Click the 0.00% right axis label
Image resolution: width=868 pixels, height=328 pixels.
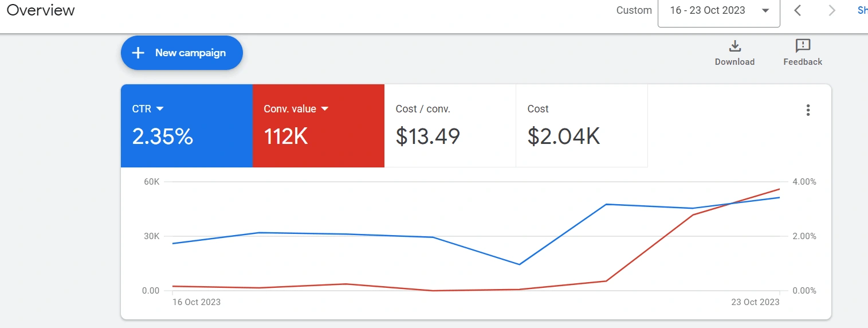[x=804, y=291]
